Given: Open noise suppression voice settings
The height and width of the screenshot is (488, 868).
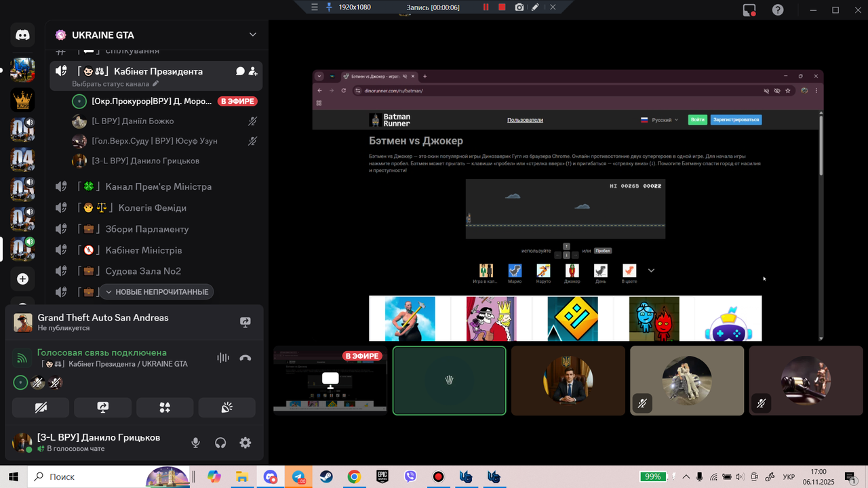Looking at the screenshot, I should pos(222,358).
